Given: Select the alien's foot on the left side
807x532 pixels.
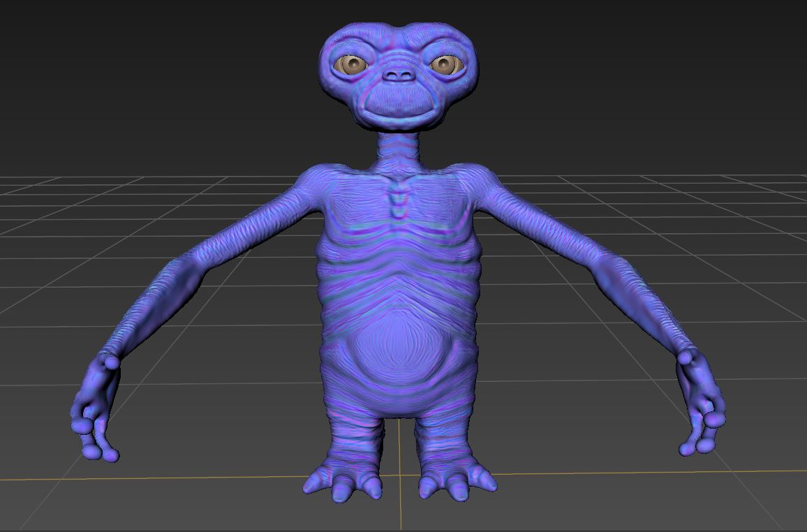Looking at the screenshot, I should (343, 480).
